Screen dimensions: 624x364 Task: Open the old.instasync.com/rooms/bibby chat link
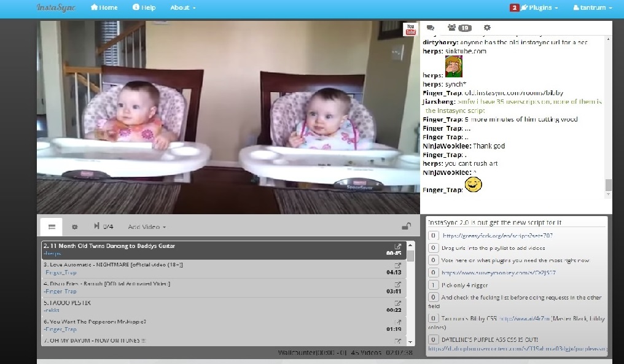coord(514,93)
